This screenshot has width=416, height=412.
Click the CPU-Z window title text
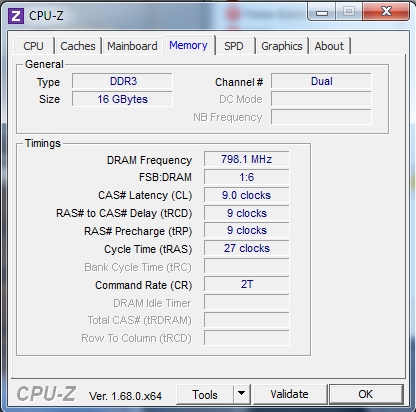point(46,16)
